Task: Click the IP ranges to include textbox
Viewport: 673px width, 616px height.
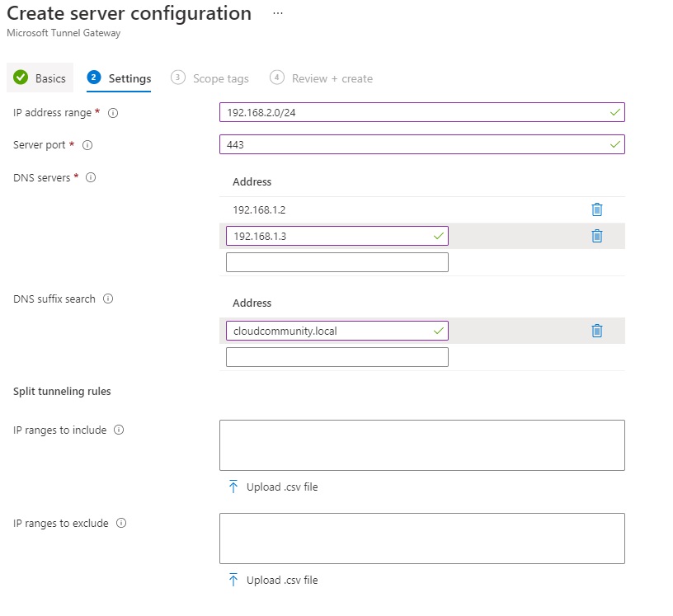Action: (421, 445)
